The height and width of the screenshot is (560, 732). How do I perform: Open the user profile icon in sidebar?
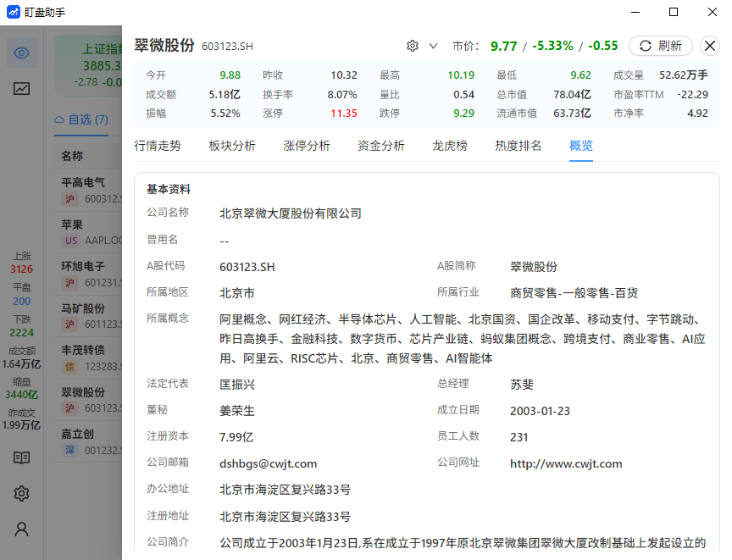21,530
